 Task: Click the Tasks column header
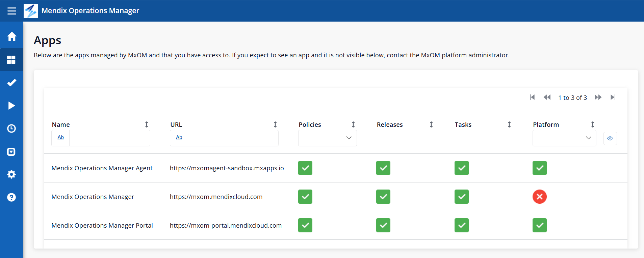(463, 124)
